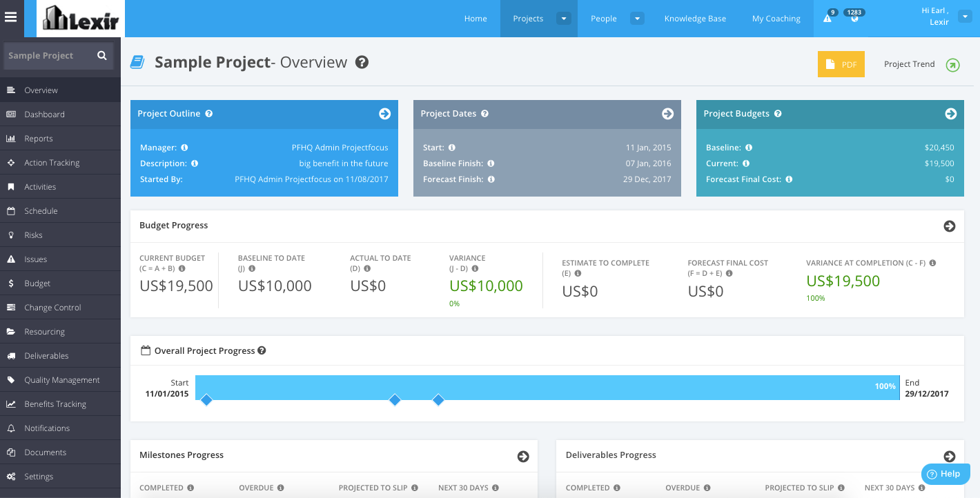
Task: Open Change Control in sidebar
Action: click(x=60, y=308)
